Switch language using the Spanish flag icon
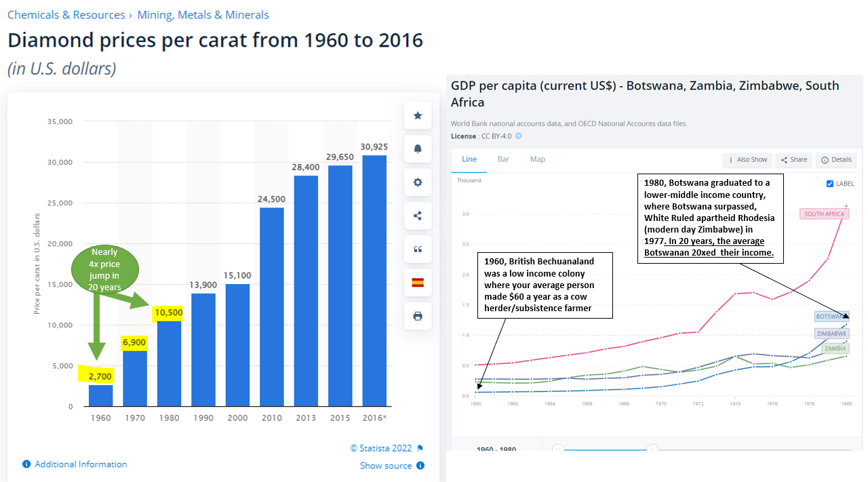The image size is (868, 482). [417, 282]
